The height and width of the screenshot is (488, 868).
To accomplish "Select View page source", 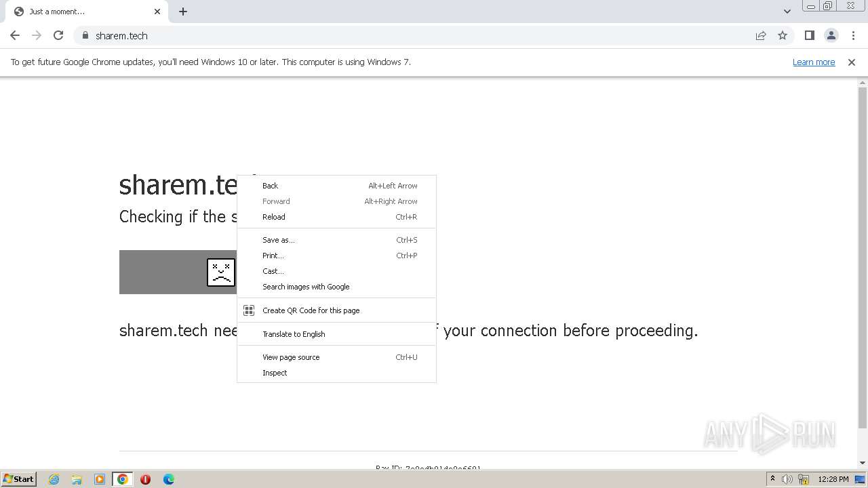I will coord(336,357).
